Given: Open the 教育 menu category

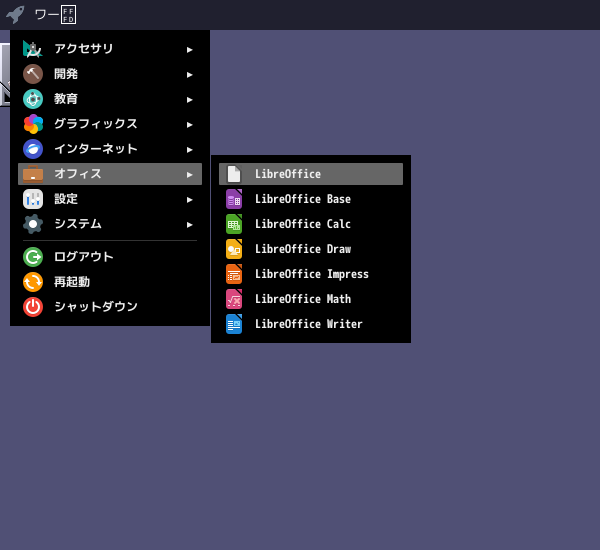Looking at the screenshot, I should click(110, 99).
